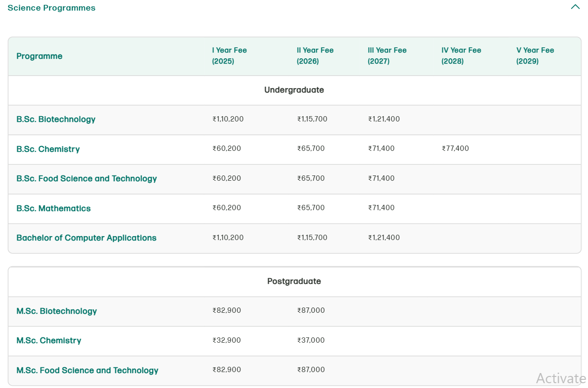Screen dimensions: 588x388
Task: Open the B.Sc. Chemistry programme link
Action: point(48,149)
